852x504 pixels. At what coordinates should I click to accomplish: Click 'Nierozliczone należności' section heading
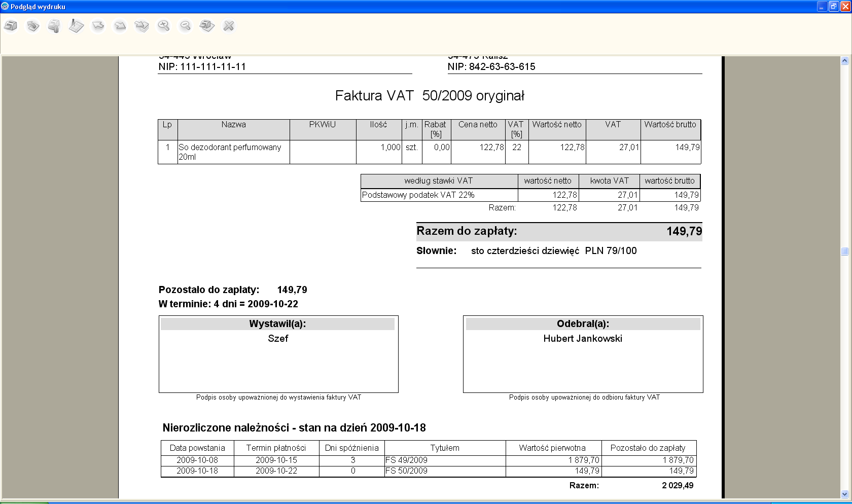point(294,428)
